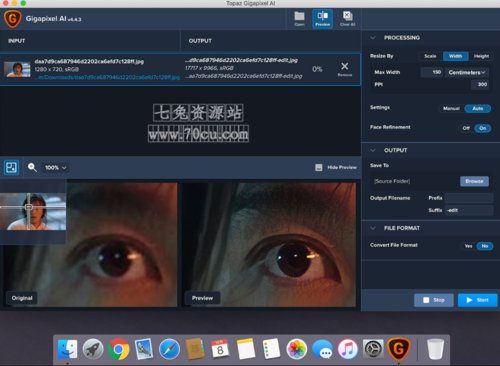Open the Centimeters unit dropdown
This screenshot has height=366, width=500.
(x=467, y=72)
